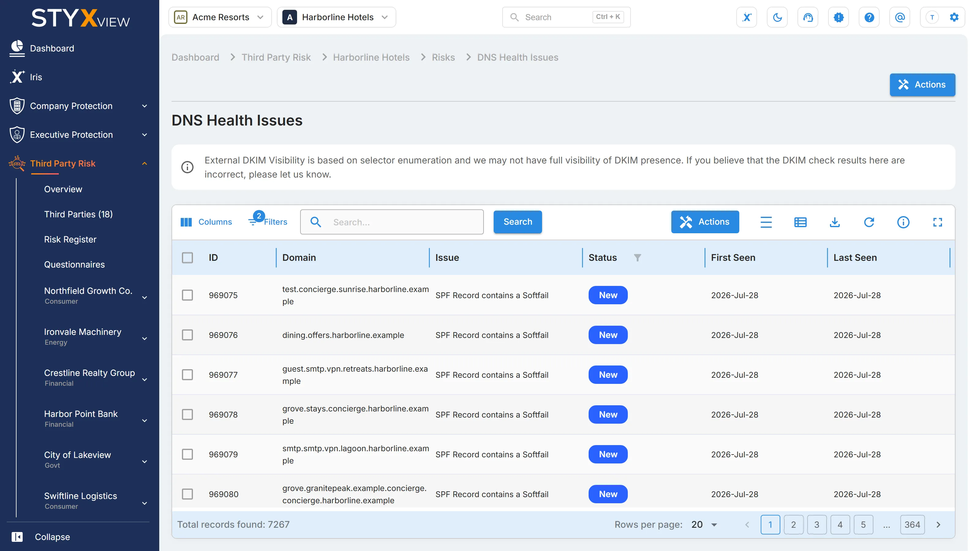The image size is (980, 551).
Task: Open the Acme Resorts organization dropdown
Action: coord(220,17)
